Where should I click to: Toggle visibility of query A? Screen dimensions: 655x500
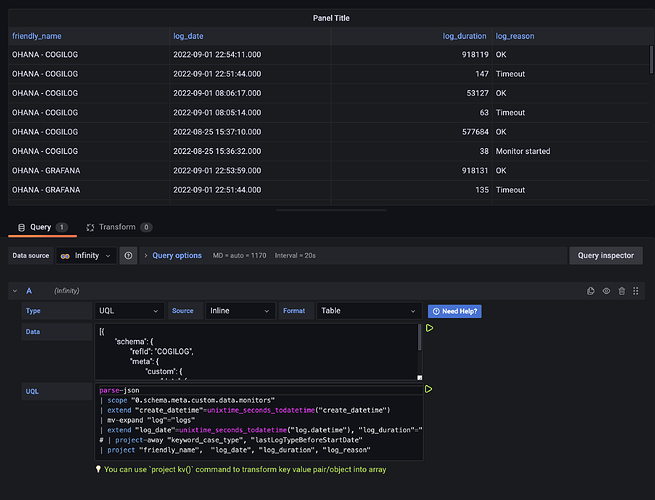coord(606,291)
